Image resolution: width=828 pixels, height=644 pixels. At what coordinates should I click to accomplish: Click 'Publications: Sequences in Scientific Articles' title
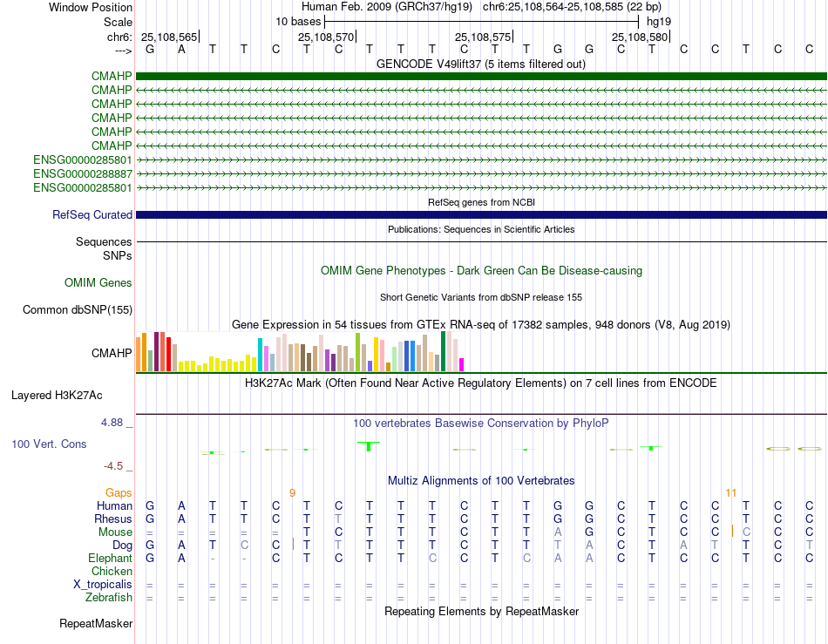(x=481, y=229)
